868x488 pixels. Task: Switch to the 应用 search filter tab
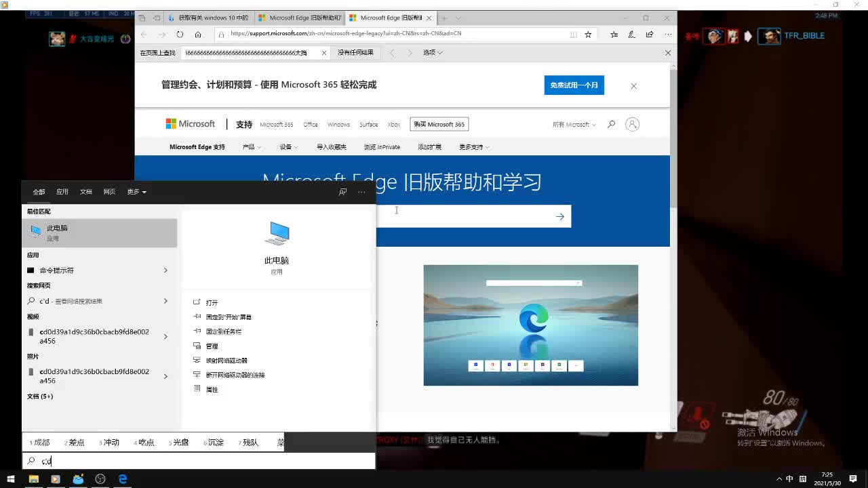pos(62,192)
